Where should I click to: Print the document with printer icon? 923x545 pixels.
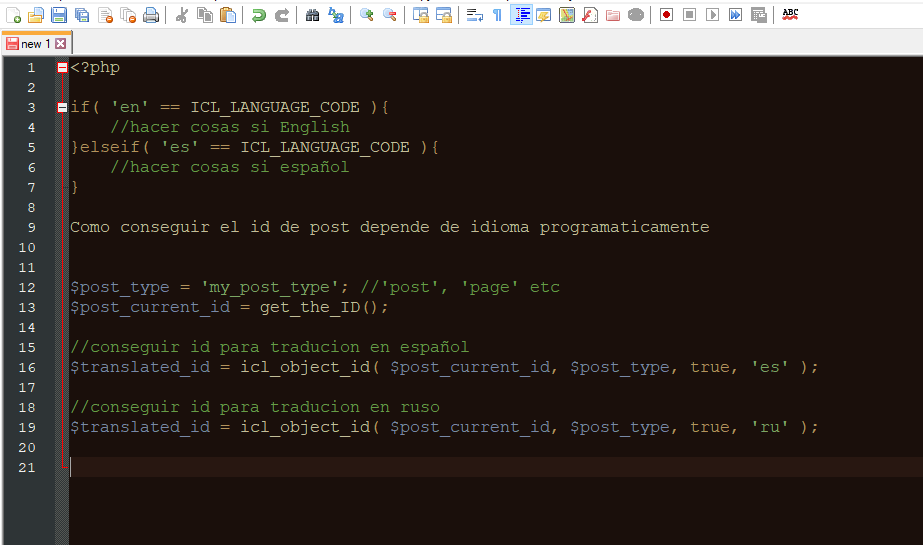pyautogui.click(x=151, y=15)
